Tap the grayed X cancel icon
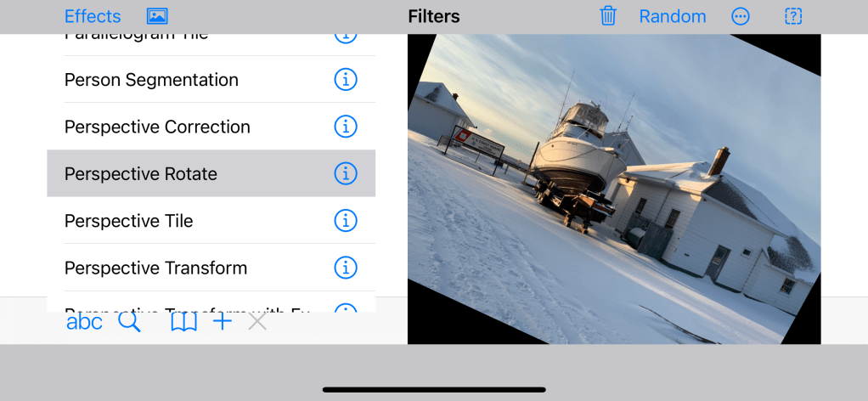Image resolution: width=868 pixels, height=401 pixels. pos(257,322)
